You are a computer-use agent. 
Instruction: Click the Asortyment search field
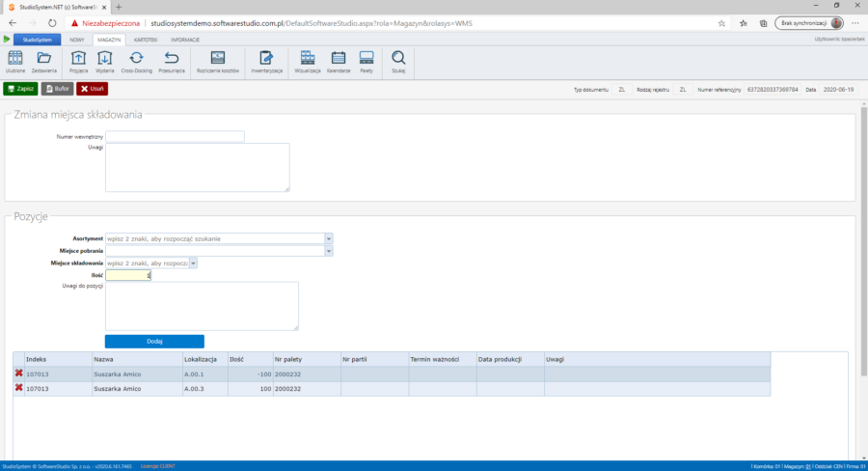coord(215,238)
